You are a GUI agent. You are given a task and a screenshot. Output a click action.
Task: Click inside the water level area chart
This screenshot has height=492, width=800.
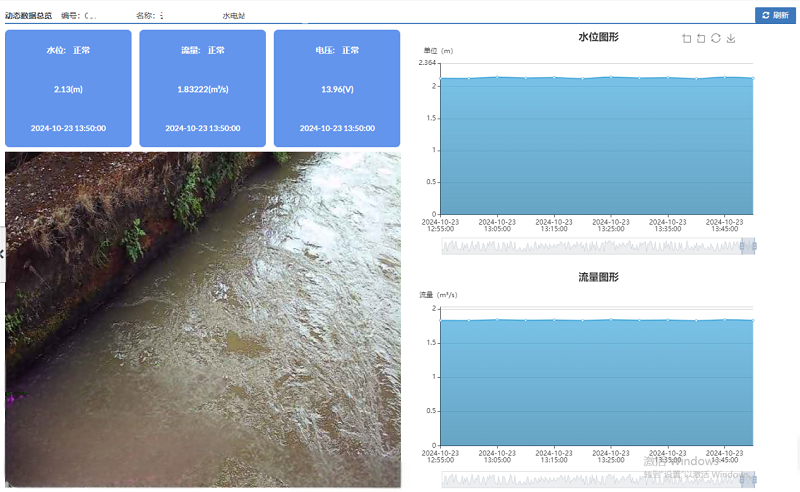596,150
